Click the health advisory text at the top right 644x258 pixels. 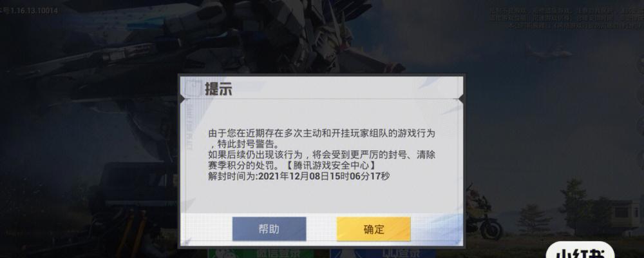coord(566,19)
